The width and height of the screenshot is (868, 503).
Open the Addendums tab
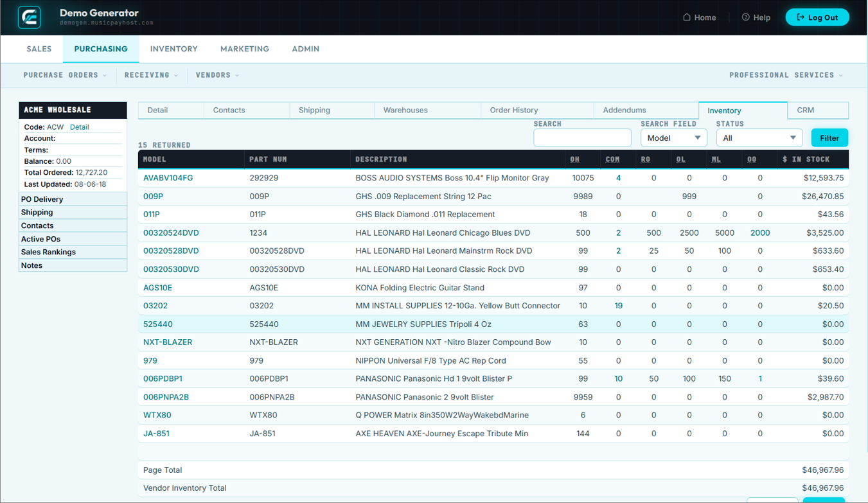coord(646,110)
